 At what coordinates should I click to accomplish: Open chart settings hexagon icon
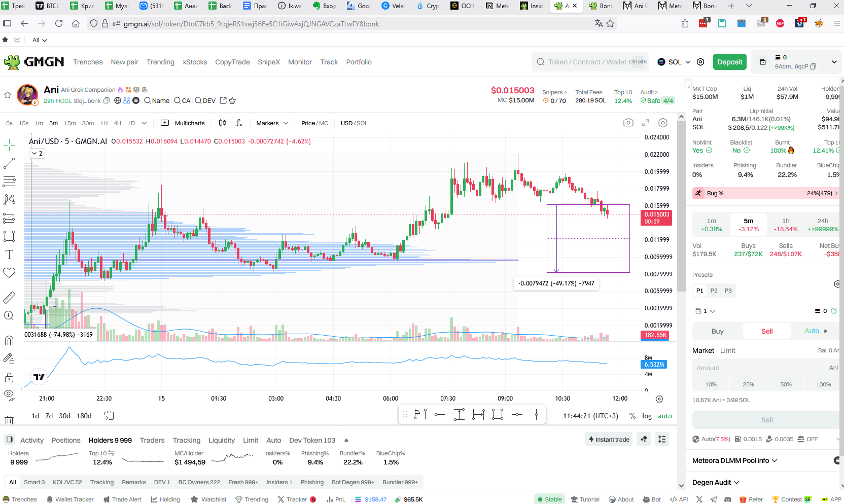pos(663,123)
